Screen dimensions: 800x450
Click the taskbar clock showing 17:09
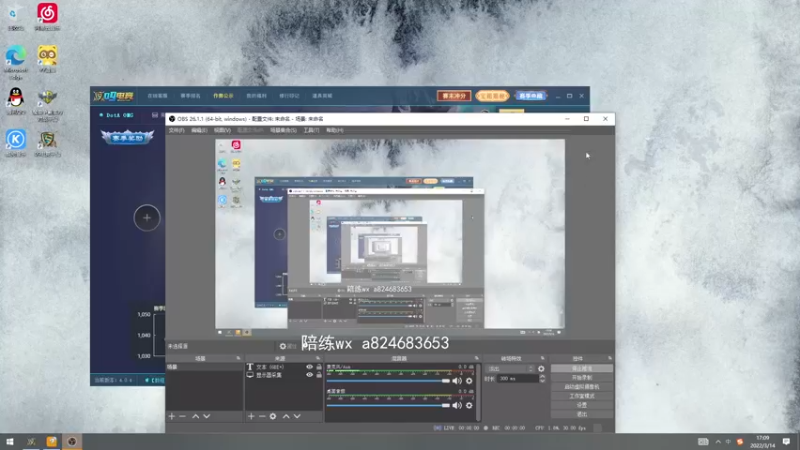click(764, 441)
